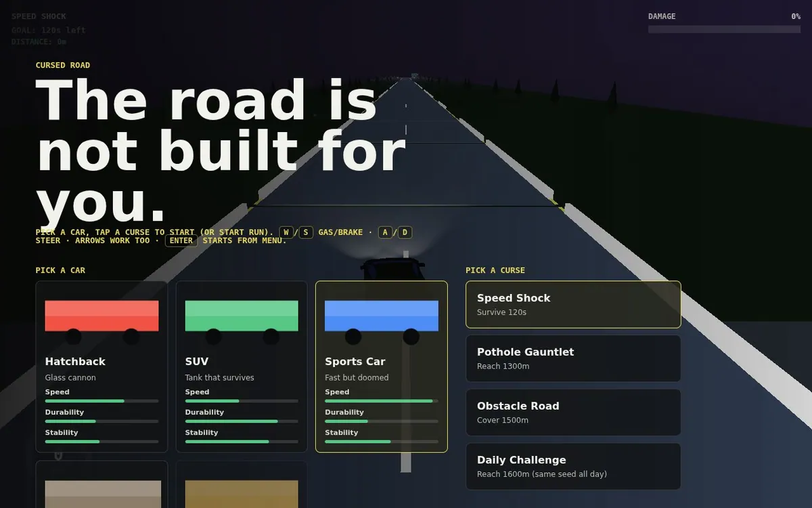Click the Sports Car Durability bar
This screenshot has height=508, width=812.
[x=382, y=421]
